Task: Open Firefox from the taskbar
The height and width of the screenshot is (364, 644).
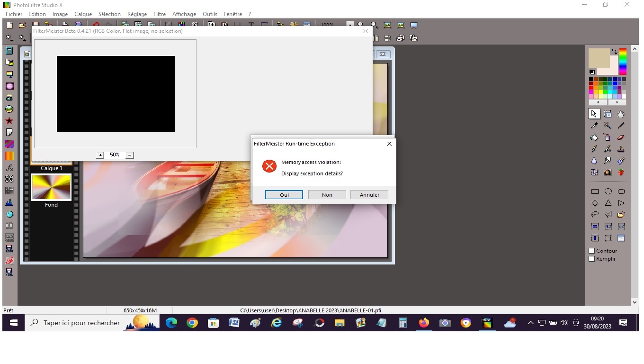Action: point(424,323)
